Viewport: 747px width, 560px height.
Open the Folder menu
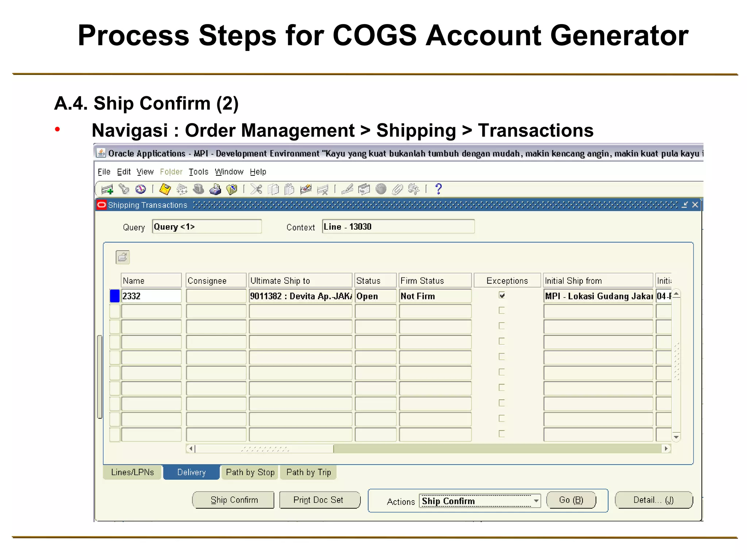171,172
